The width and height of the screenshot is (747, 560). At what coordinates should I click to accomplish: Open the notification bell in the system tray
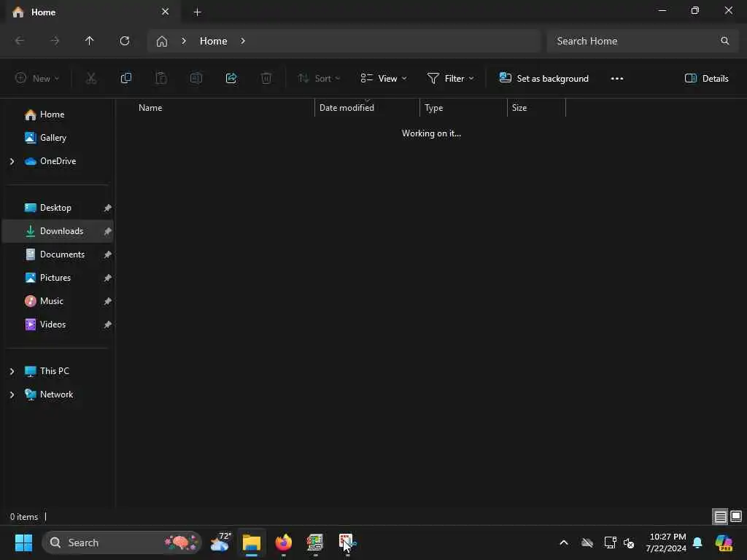[x=697, y=542]
